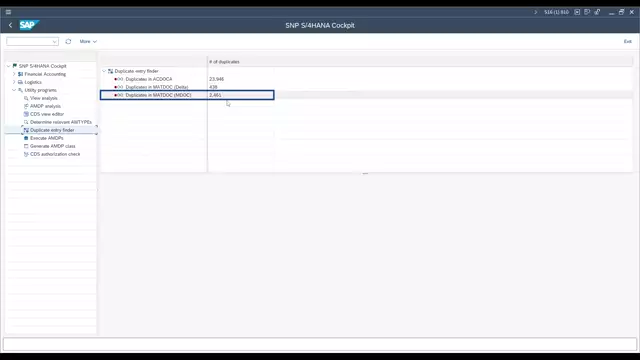
Task: Click the Duplicate entry finder icon in results tree
Action: [110, 71]
